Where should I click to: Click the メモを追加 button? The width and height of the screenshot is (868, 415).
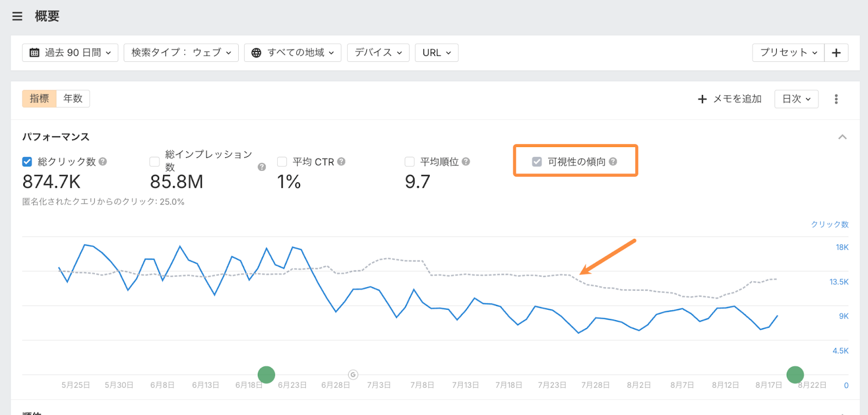pos(730,99)
